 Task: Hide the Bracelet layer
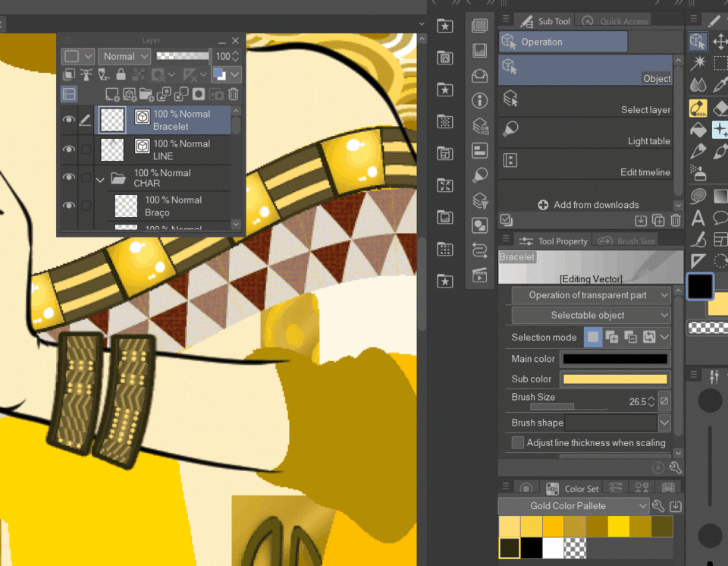69,119
